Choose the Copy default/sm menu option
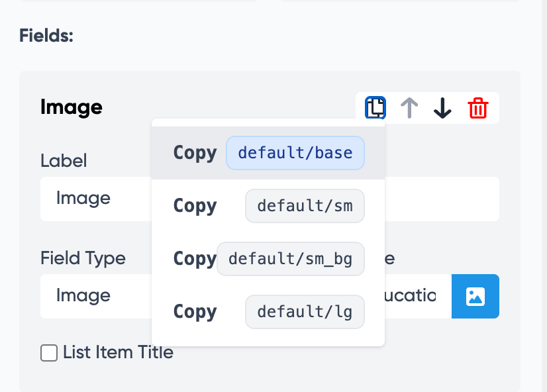The height and width of the screenshot is (392, 547). [x=195, y=206]
